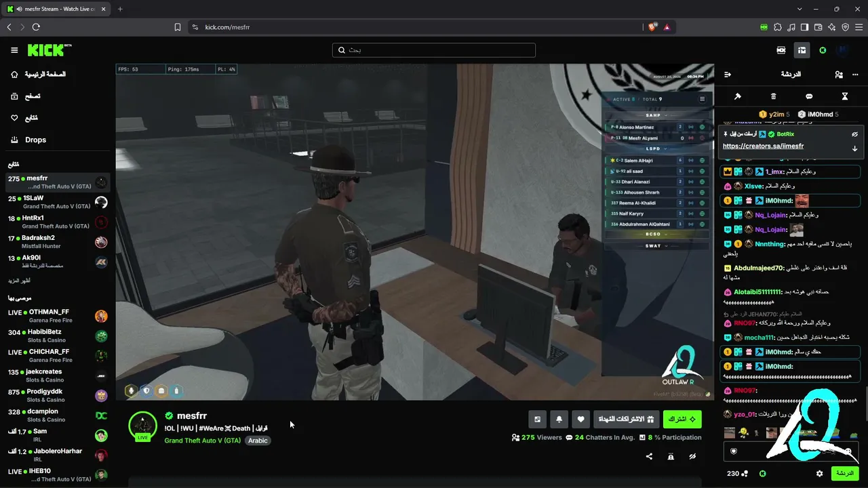Open the chat emote picker smiley
This screenshot has height=488, width=868.
pos(848,451)
